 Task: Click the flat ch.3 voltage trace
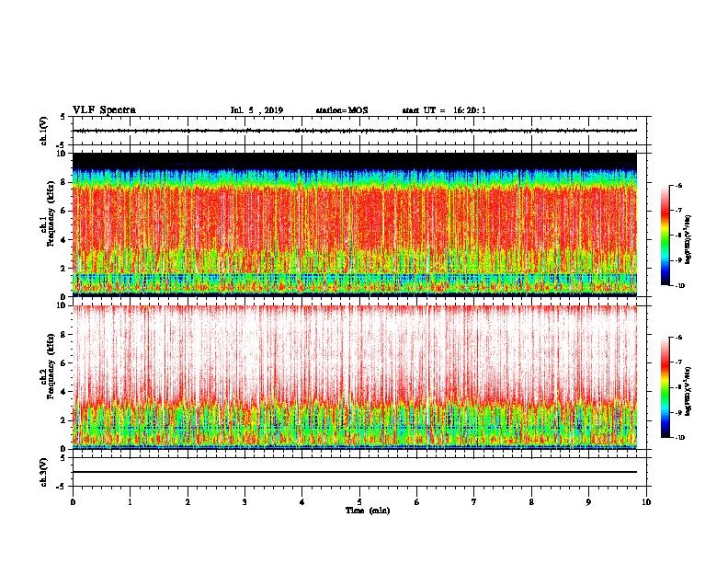(x=355, y=472)
